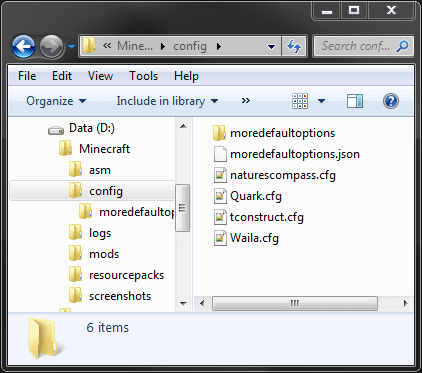
Task: Show more toolbar commands chevron
Action: coord(246,101)
